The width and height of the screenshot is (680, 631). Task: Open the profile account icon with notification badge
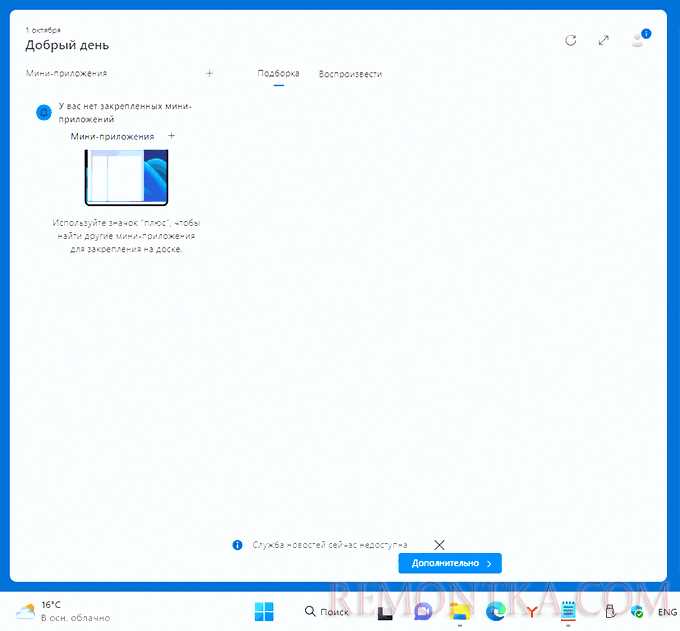click(x=641, y=39)
